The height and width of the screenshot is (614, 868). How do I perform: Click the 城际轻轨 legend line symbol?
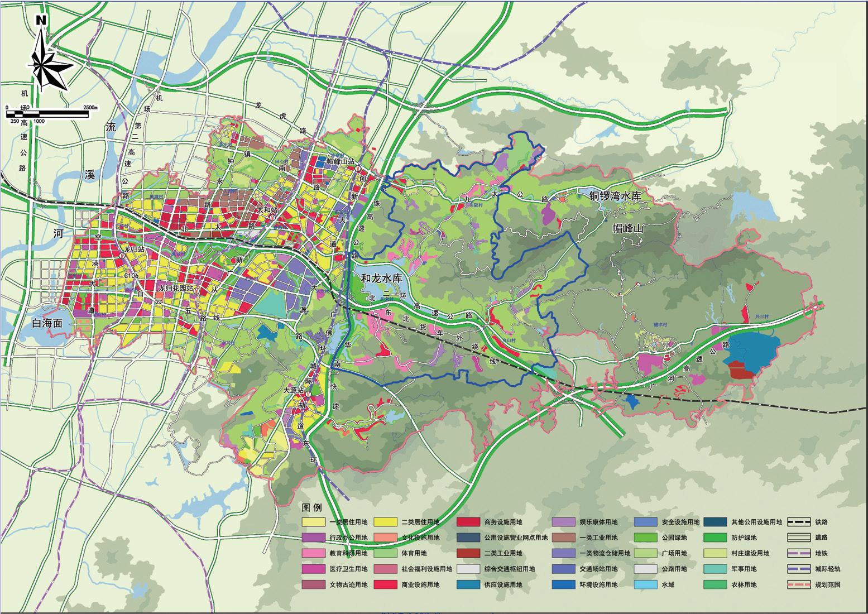point(798,569)
